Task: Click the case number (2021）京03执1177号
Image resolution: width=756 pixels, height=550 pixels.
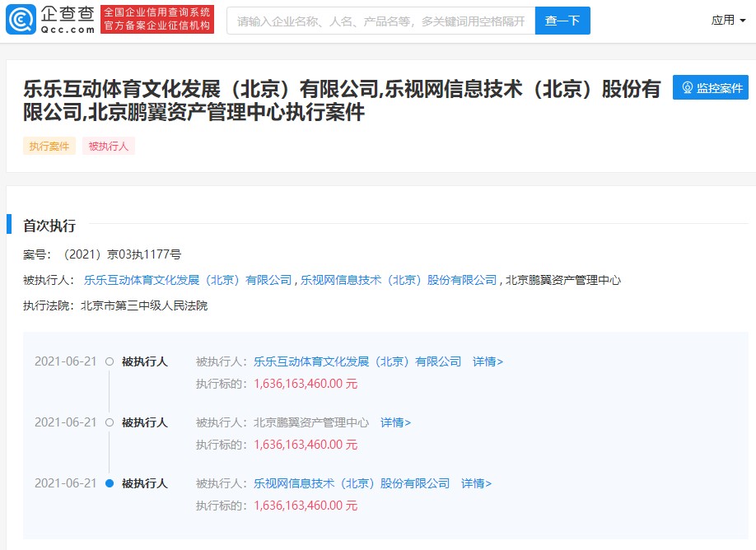Action: coord(122,254)
